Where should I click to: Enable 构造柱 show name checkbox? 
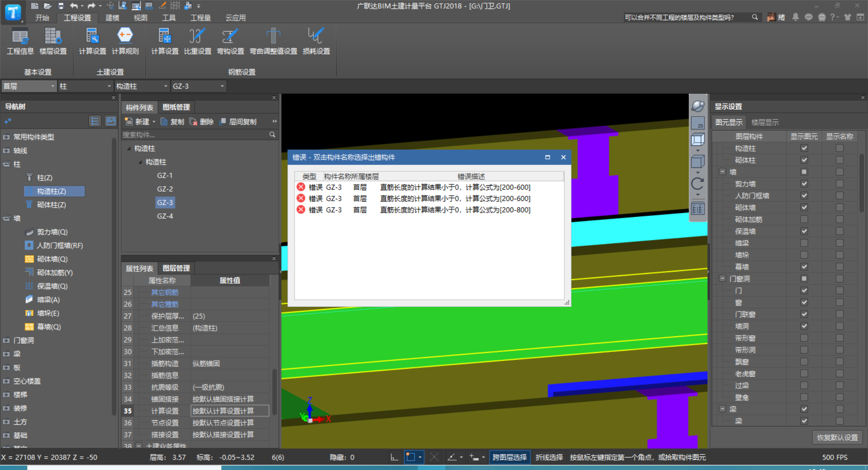(x=840, y=148)
